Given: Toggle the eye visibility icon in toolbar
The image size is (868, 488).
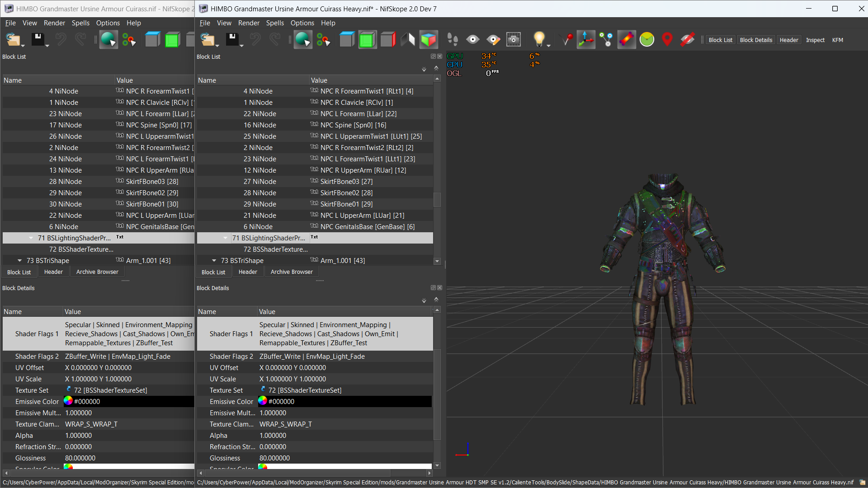Looking at the screenshot, I should pos(473,40).
